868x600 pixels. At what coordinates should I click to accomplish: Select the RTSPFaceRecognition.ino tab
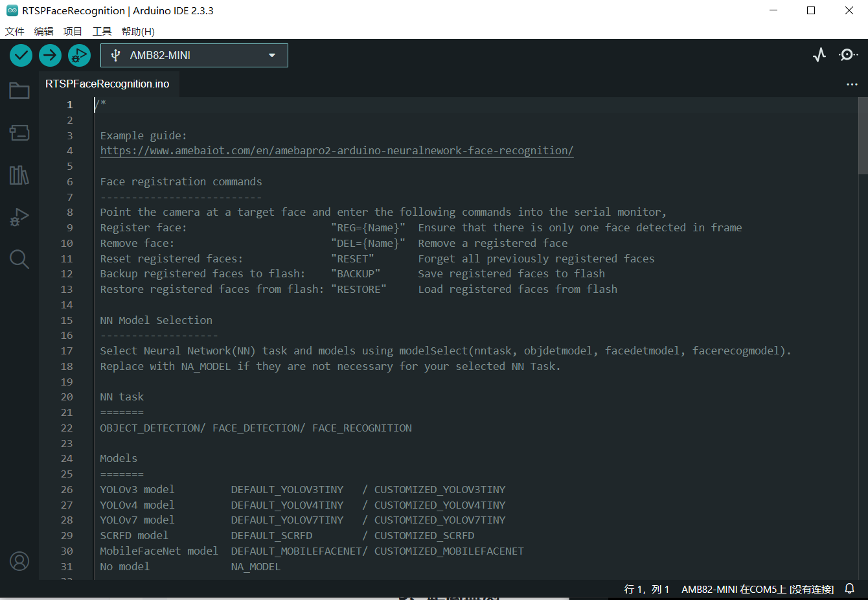click(x=108, y=84)
